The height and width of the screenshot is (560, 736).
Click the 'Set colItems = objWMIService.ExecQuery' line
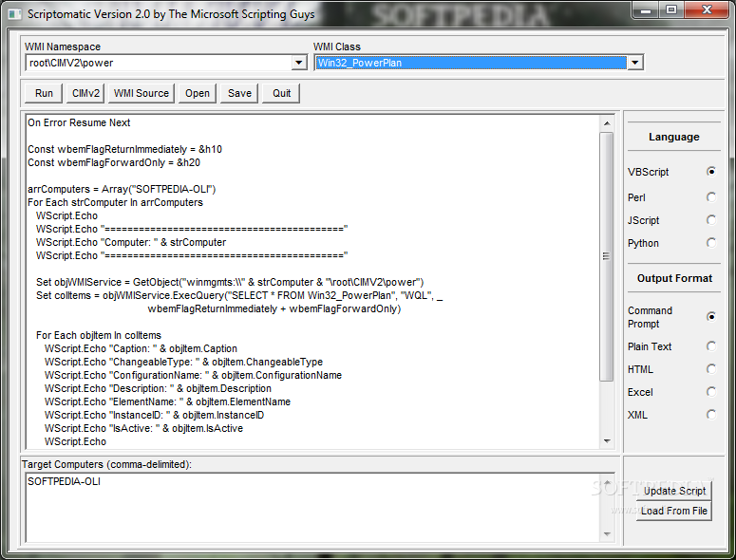[239, 295]
